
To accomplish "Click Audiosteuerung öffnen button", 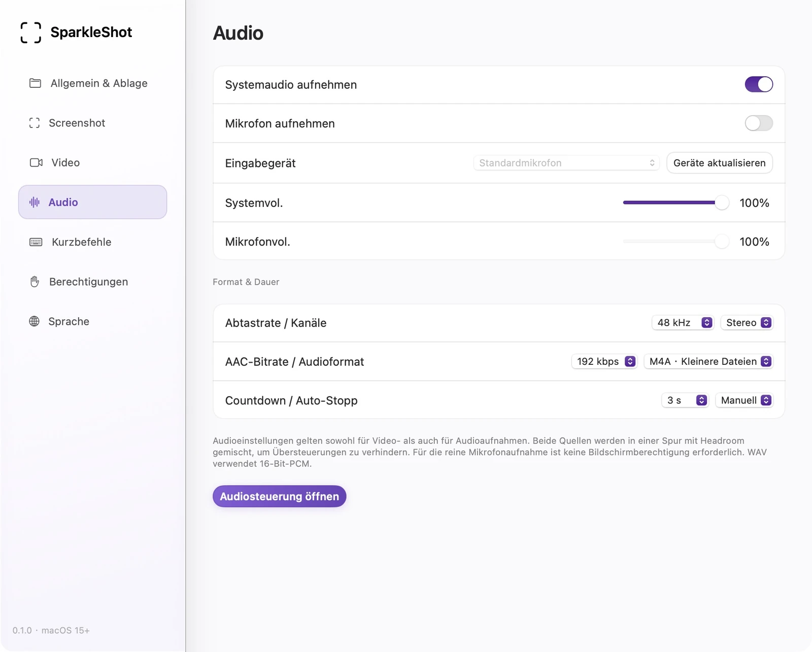I will point(280,496).
